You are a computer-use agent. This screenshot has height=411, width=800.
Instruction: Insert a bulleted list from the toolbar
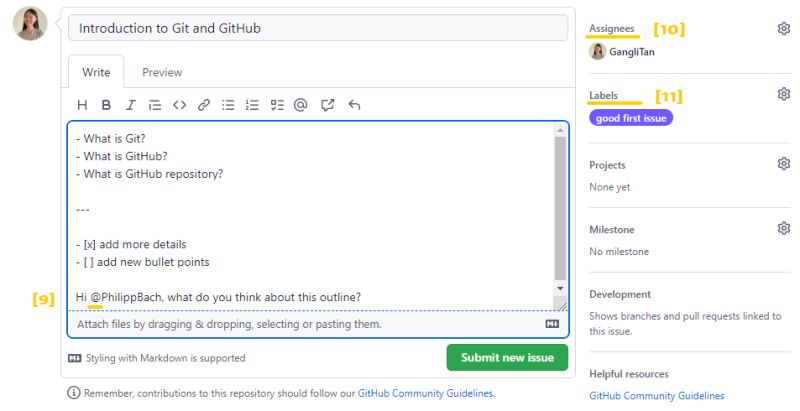[x=228, y=105]
